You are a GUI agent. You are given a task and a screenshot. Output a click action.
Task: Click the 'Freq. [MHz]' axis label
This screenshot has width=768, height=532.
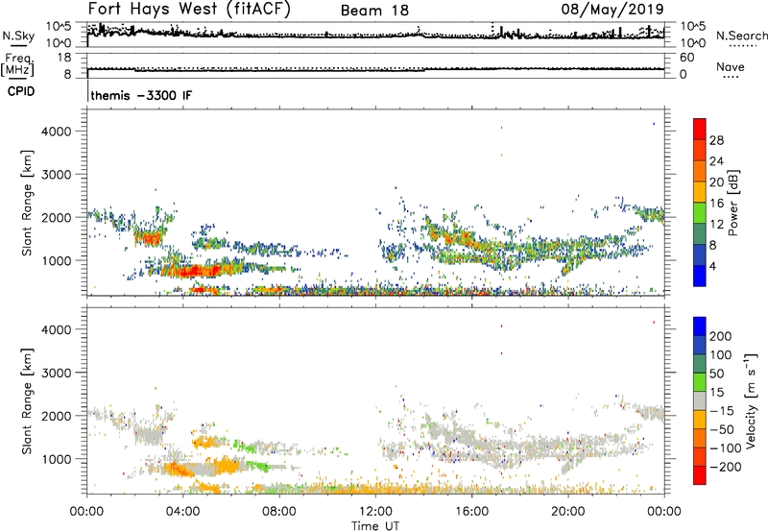17,65
